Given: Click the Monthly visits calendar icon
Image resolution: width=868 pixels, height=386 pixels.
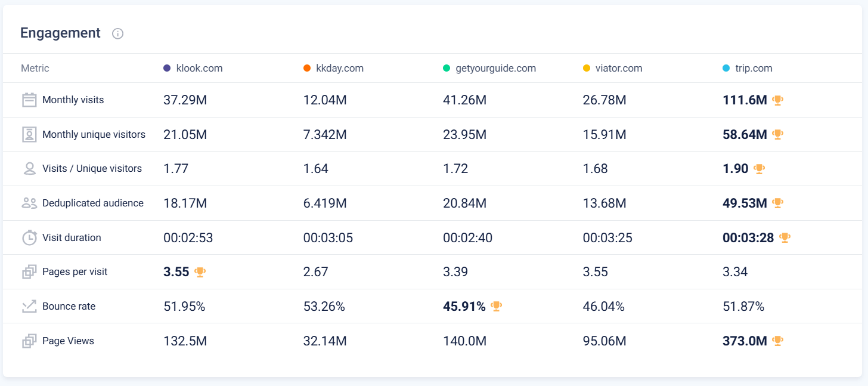Looking at the screenshot, I should [29, 100].
